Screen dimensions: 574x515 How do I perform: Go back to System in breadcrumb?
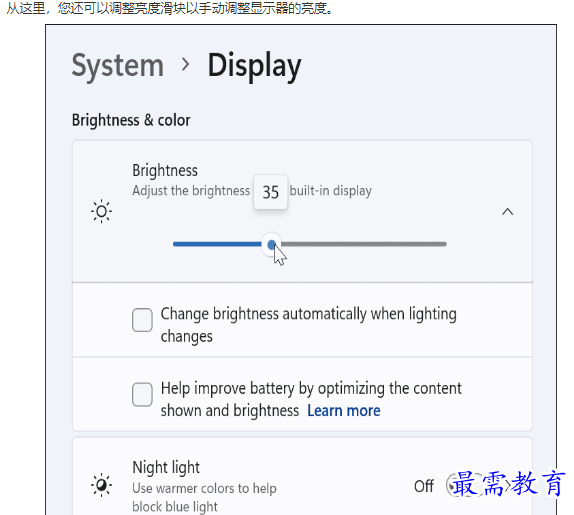click(118, 66)
